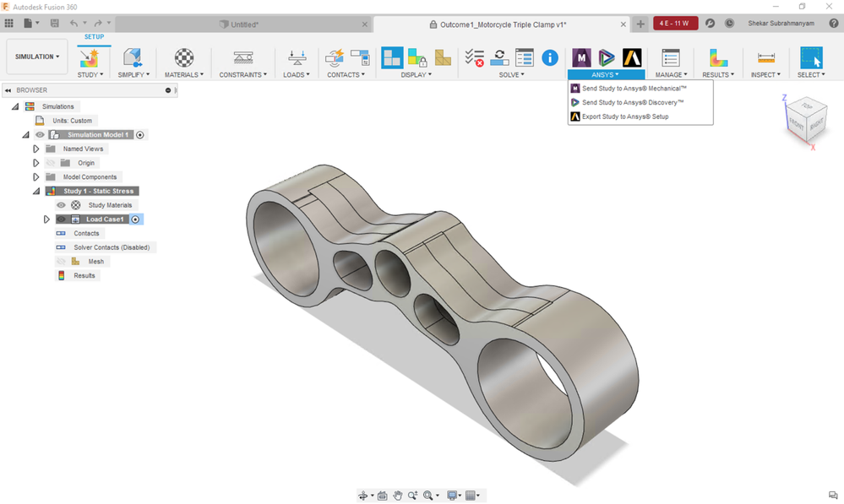Click the red 4 E - 11 W status button
Viewport: 844px width, 504px height.
[675, 23]
